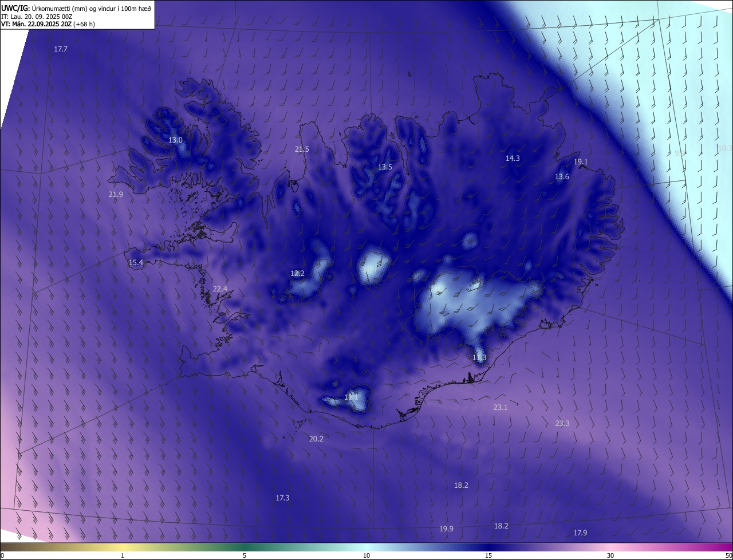This screenshot has height=560, width=733.
Task: Select the 17.9 value label
Action: (x=580, y=533)
